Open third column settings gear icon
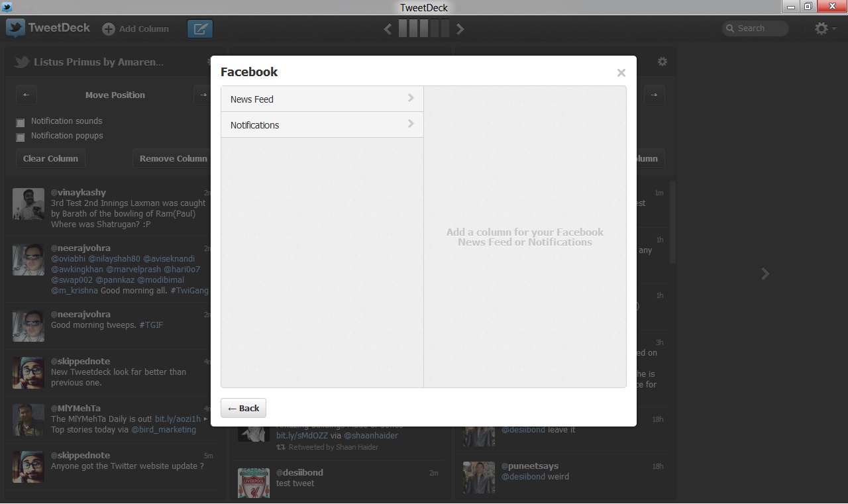This screenshot has height=504, width=848. click(662, 62)
